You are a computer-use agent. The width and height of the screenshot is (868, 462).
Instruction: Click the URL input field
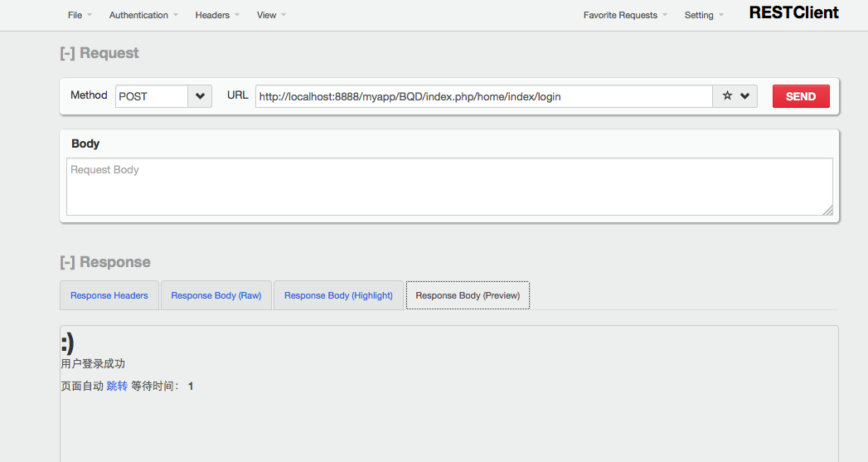coord(484,96)
